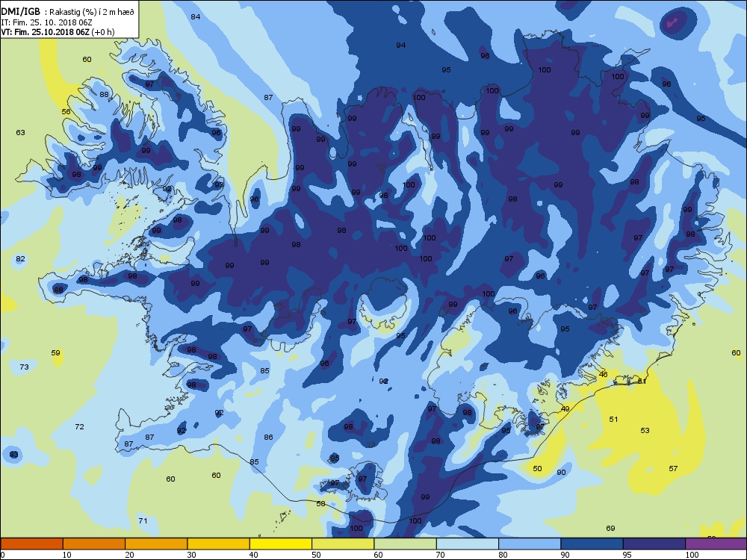This screenshot has width=747, height=560.
Task: Click the humidity value '94' over northern sea
Action: (x=400, y=46)
